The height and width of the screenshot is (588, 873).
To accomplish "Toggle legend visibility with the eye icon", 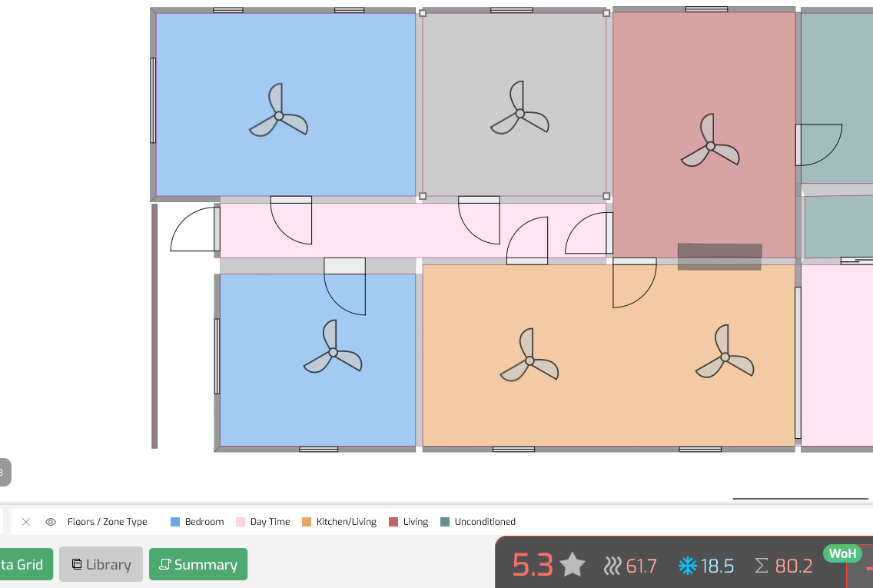I will point(51,522).
